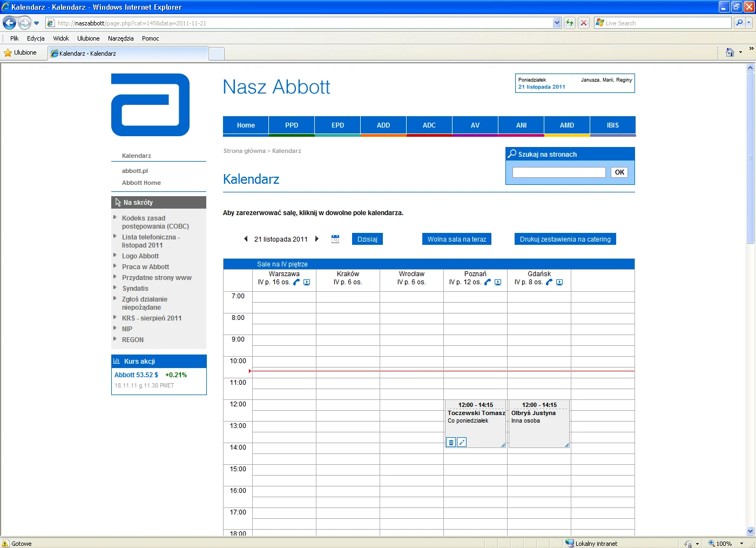This screenshot has height=548, width=756.
Task: Click phone icon in Poznań room header
Action: 488,282
